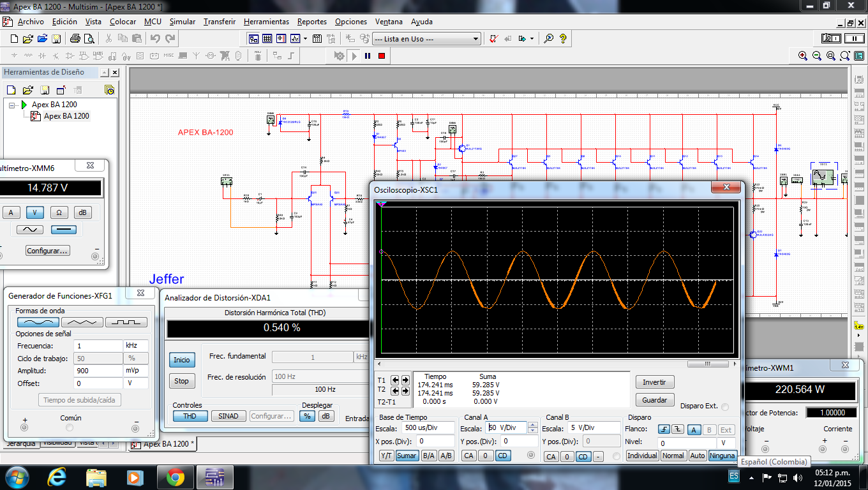Screen dimensions: 868x490
Task: Click Inicio on the distortion analyzer
Action: coord(182,360)
